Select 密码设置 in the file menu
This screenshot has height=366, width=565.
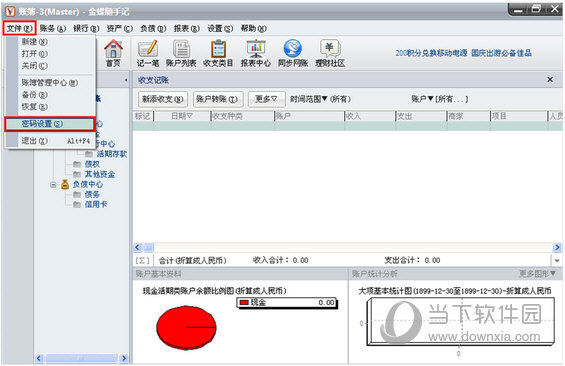coord(50,124)
